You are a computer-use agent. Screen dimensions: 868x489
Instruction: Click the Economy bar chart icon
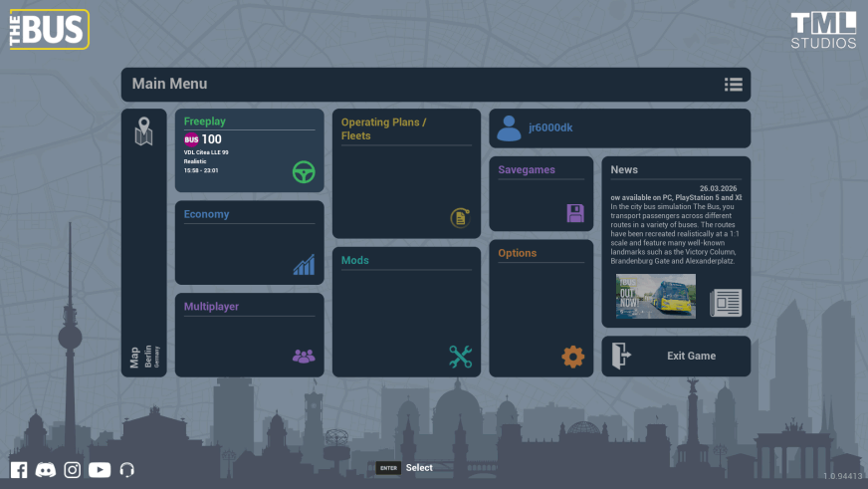304,265
